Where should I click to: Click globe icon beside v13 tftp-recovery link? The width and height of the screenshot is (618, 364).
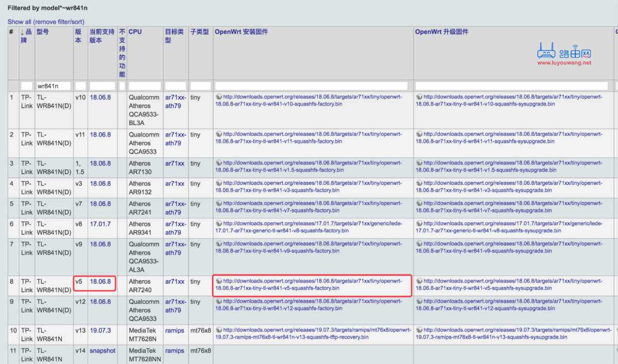219,330
